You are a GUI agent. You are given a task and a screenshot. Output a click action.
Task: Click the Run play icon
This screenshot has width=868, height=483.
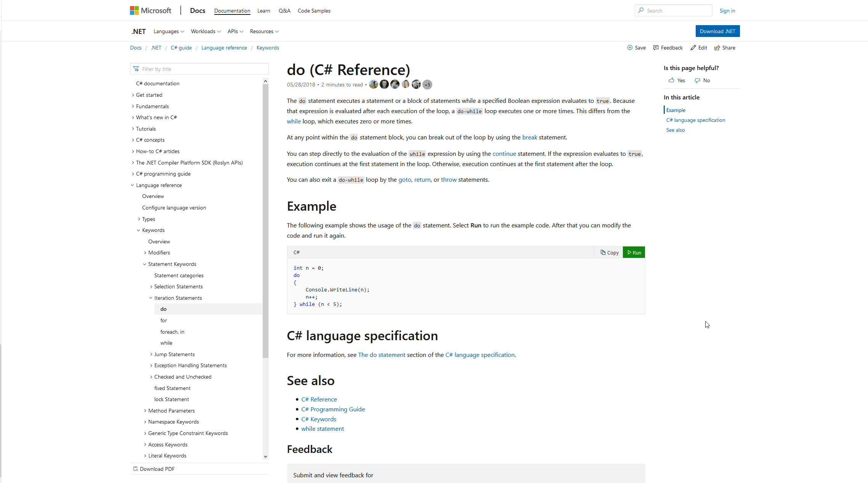tap(629, 253)
